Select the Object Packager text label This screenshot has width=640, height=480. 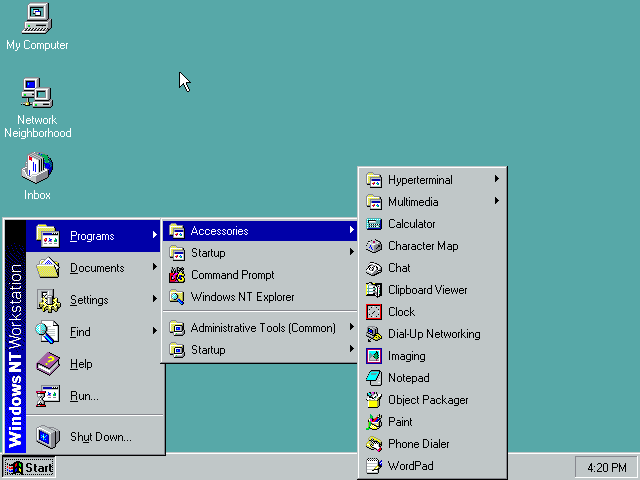click(x=428, y=400)
